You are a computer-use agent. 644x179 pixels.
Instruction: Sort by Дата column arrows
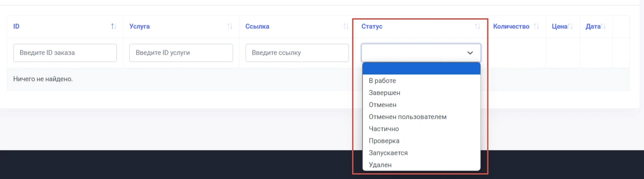(x=603, y=27)
